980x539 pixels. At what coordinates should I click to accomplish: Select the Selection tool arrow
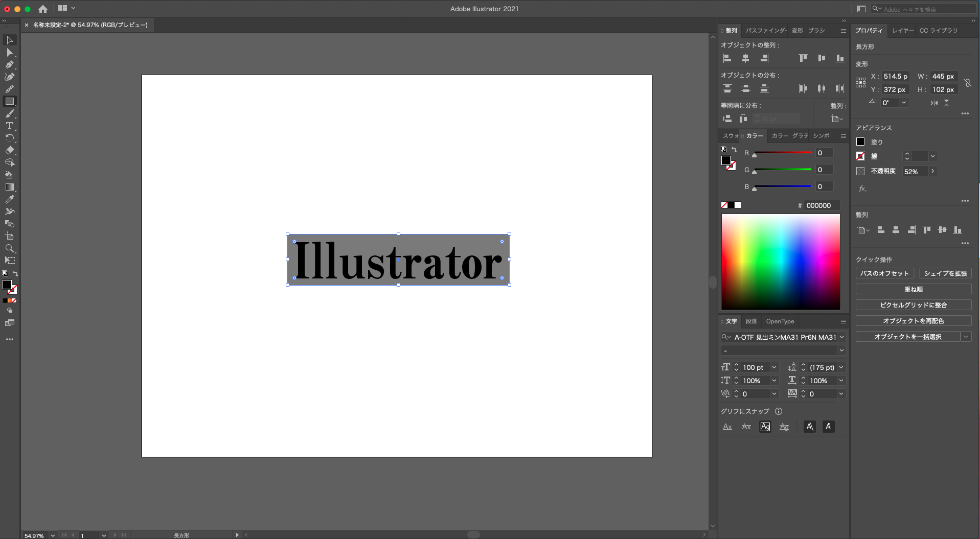click(x=10, y=40)
